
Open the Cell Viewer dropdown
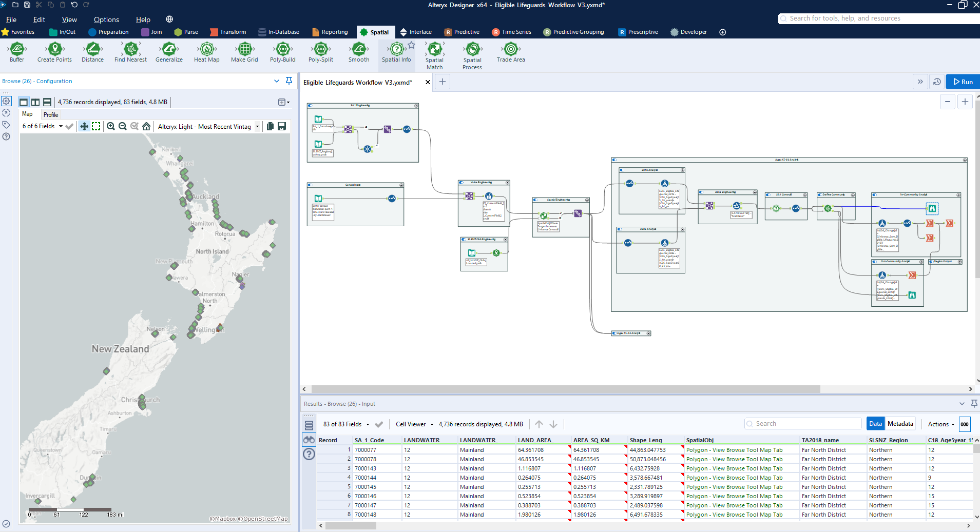[415, 424]
